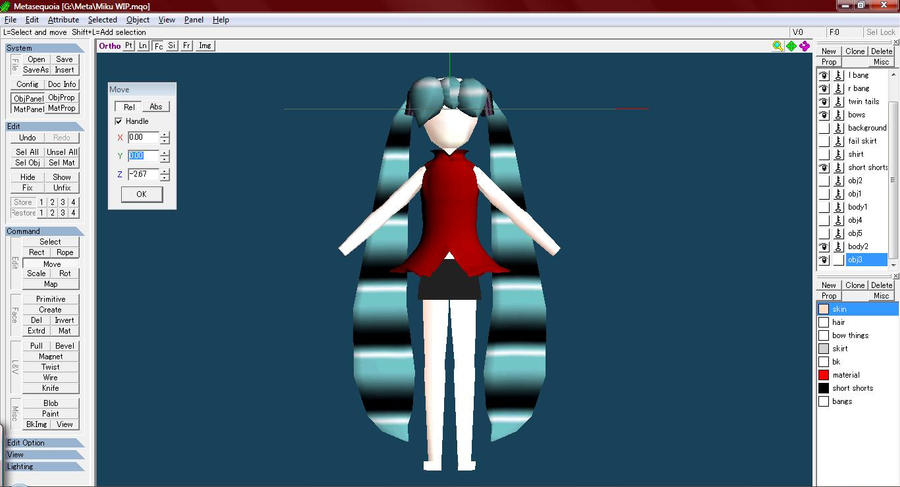Uncheck the Handle checkbox in Move panel
900x487 pixels.
click(119, 121)
